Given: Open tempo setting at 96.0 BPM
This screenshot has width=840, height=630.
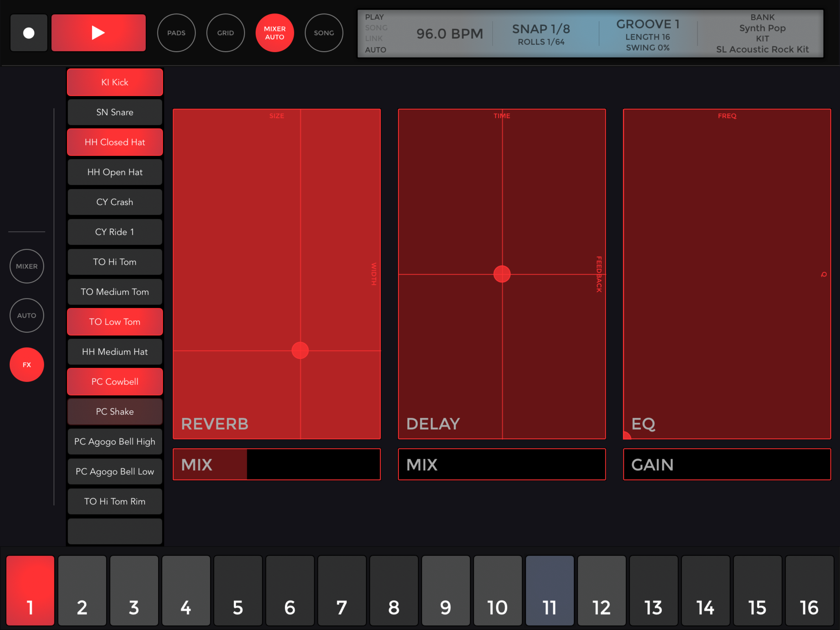Looking at the screenshot, I should (449, 34).
